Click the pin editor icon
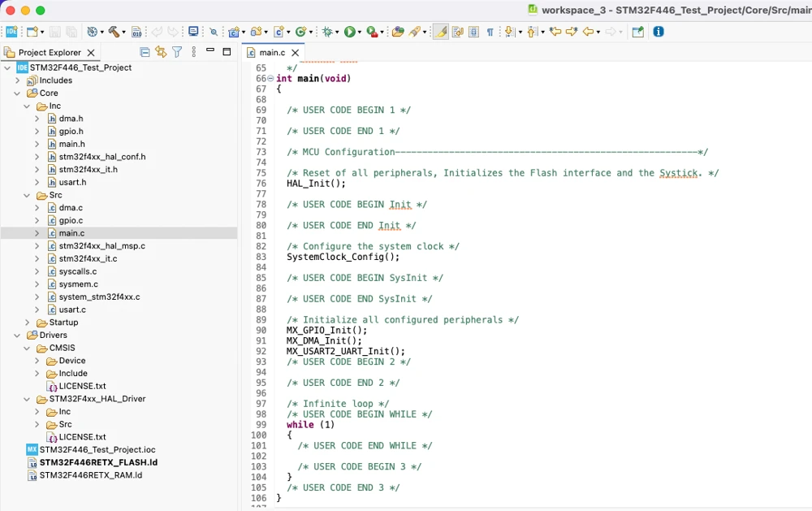Screen dimensions: 812x511 [638, 32]
